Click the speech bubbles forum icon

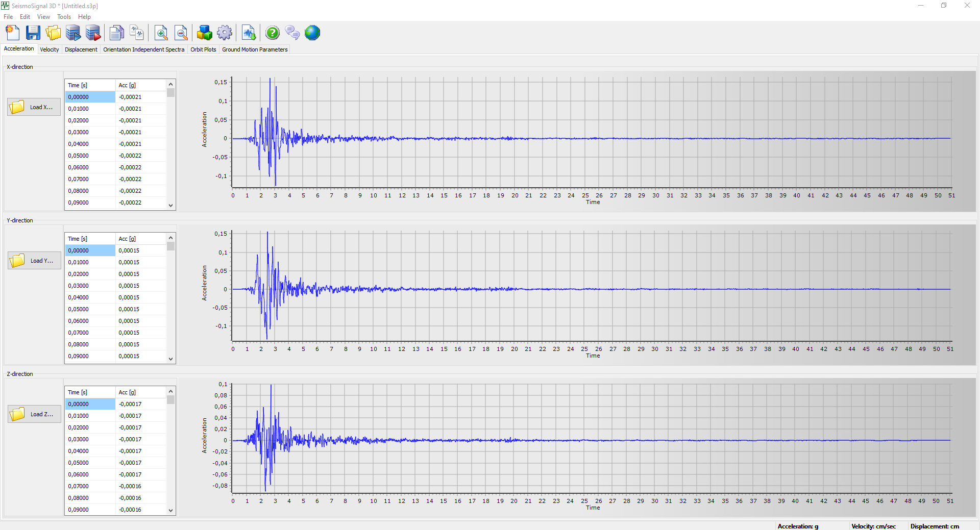(x=292, y=33)
